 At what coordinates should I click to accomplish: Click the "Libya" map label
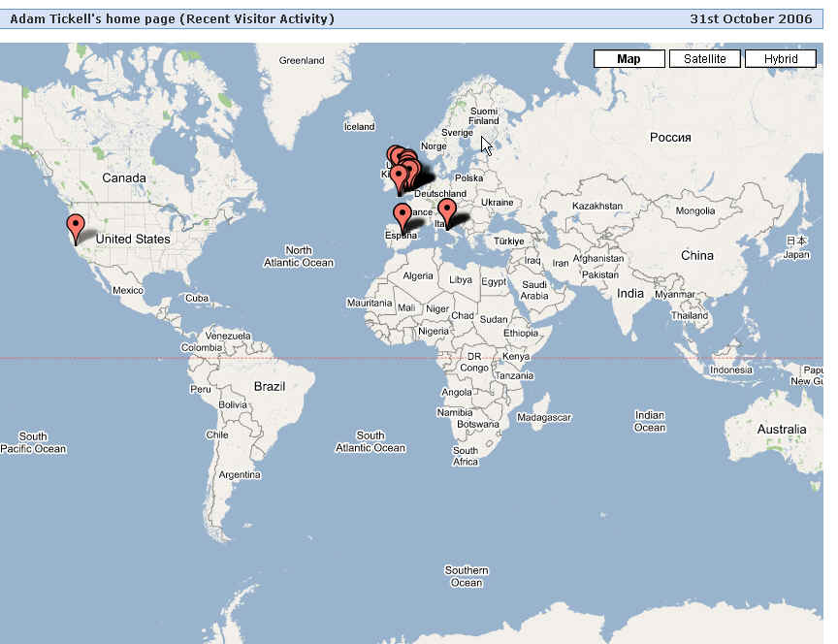(460, 279)
